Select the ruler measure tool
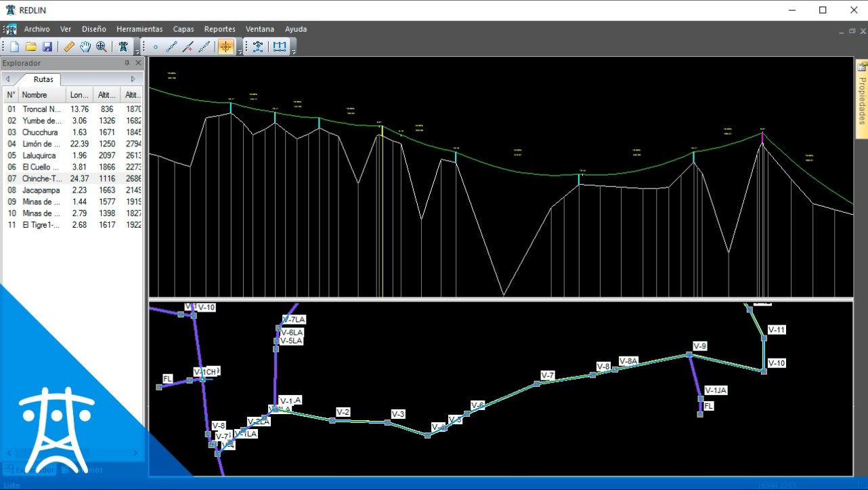The image size is (868, 490). (x=68, y=47)
